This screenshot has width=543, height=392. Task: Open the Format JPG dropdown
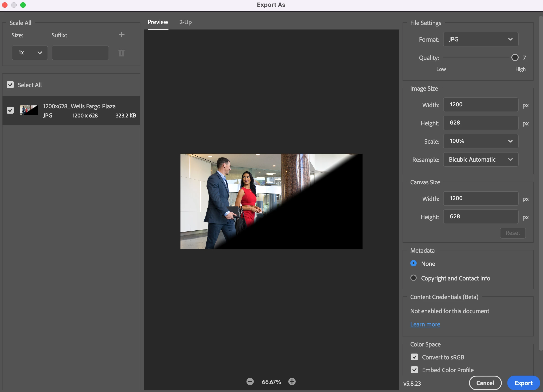point(480,39)
